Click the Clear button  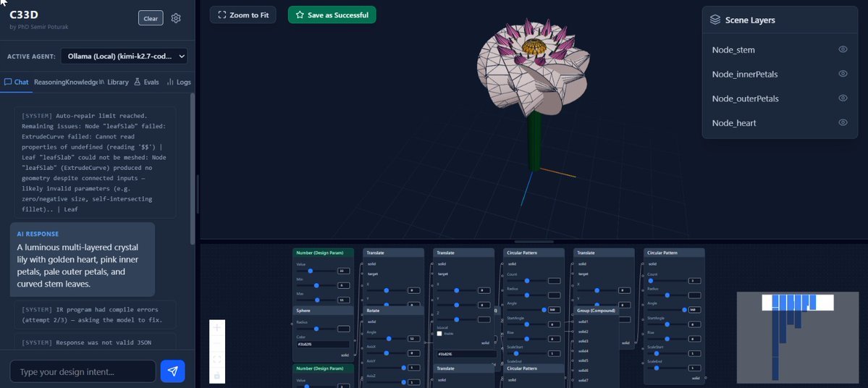[x=151, y=18]
